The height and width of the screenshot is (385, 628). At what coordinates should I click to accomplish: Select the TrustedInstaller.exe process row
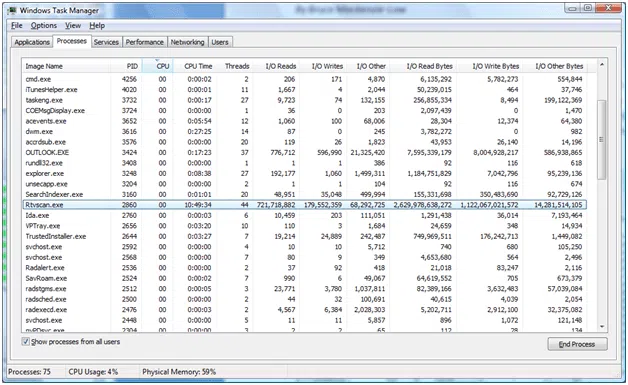coord(304,236)
